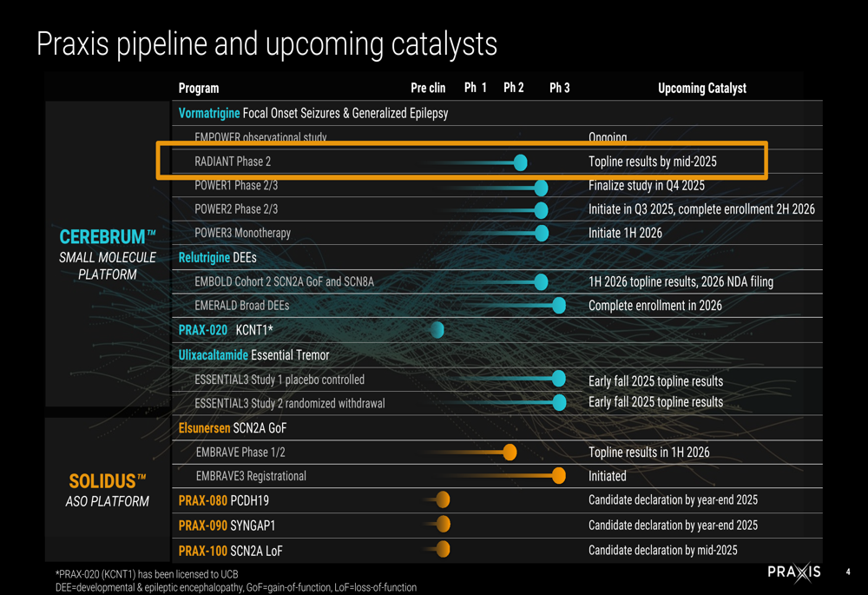
Task: Click the PRAX-100 preclinical orange dot
Action: pyautogui.click(x=443, y=550)
